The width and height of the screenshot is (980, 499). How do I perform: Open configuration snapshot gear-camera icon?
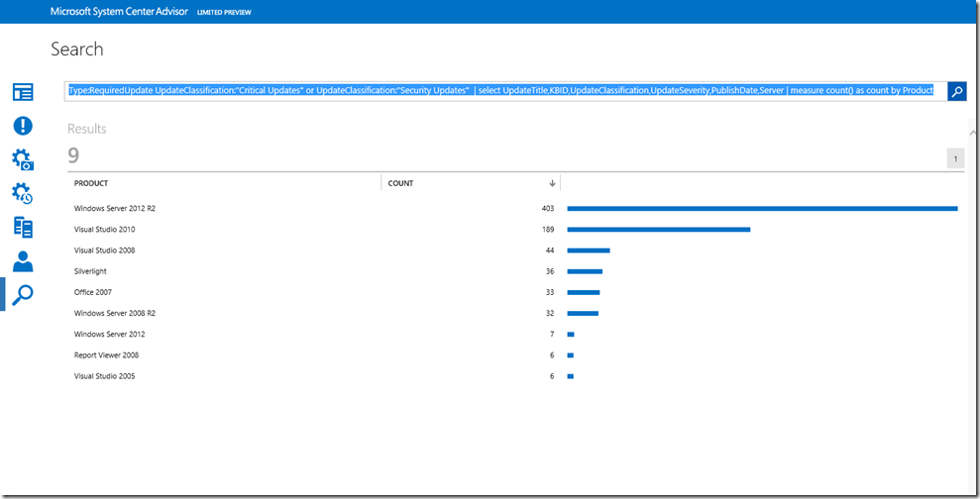[22, 159]
